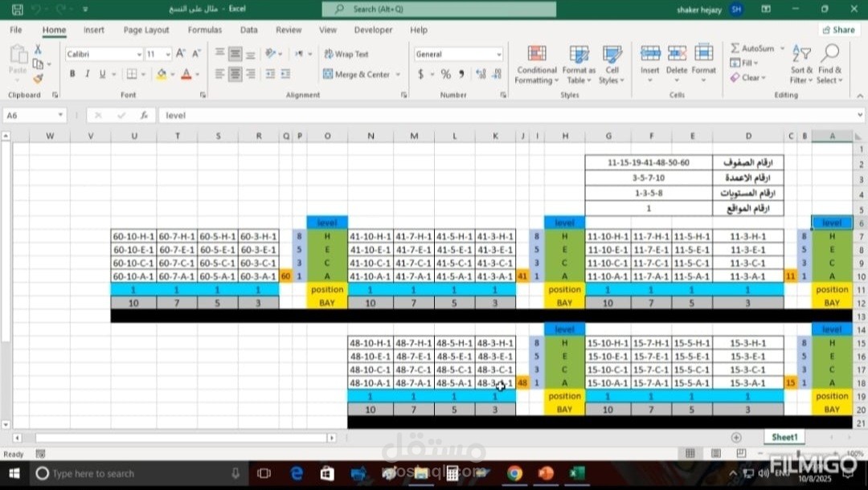Toggle italic formatting
The width and height of the screenshot is (868, 490).
[x=85, y=74]
